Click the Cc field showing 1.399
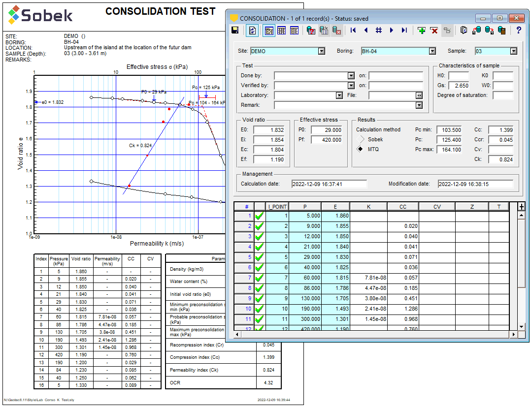 click(501, 130)
